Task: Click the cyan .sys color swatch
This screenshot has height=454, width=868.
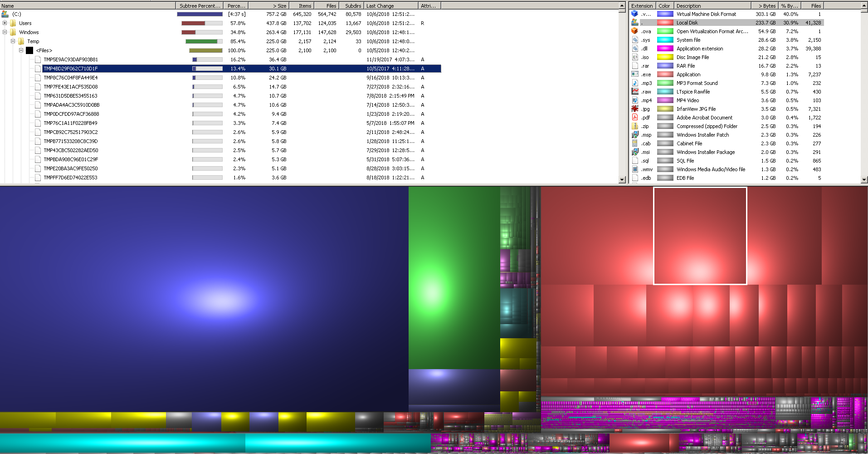Action: pos(665,40)
